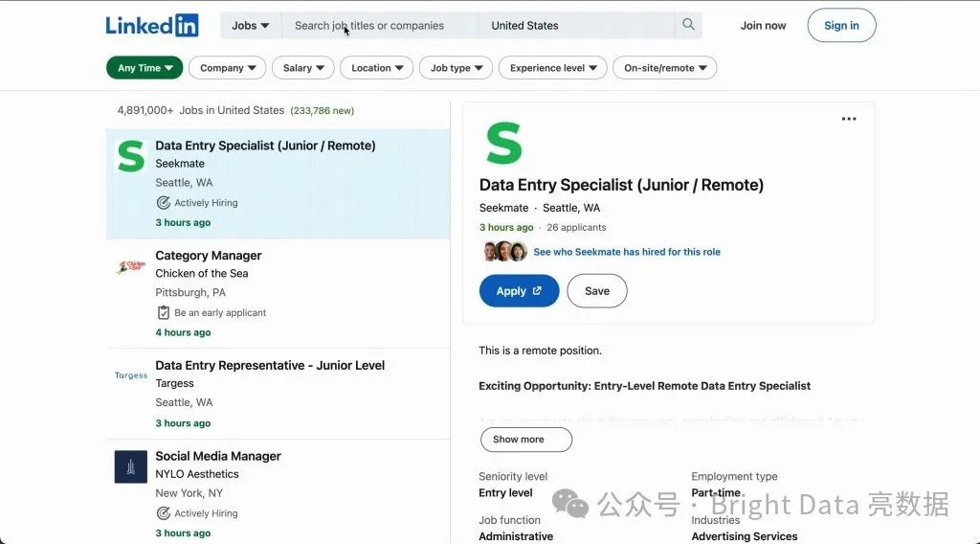The image size is (980, 544).
Task: Click the Be an early applicant label
Action: point(220,312)
